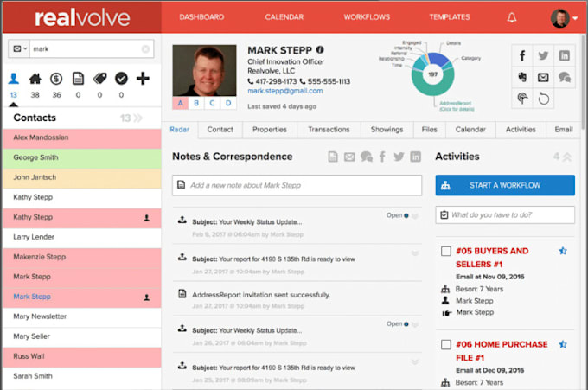Collapse the Activities panel double chevron

[567, 157]
